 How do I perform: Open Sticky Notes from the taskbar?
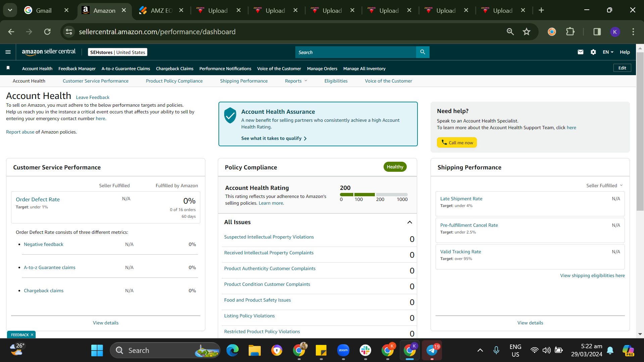pos(321,350)
